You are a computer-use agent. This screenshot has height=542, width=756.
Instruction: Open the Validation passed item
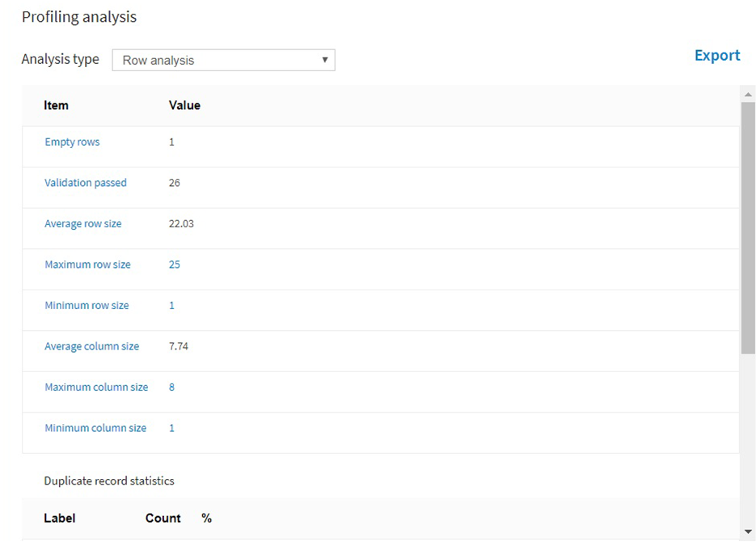tap(86, 183)
